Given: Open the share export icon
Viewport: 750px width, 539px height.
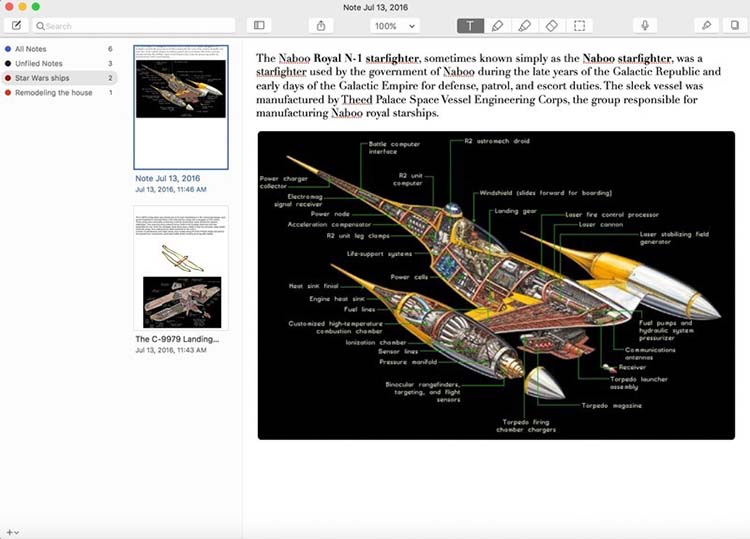Looking at the screenshot, I should click(321, 26).
